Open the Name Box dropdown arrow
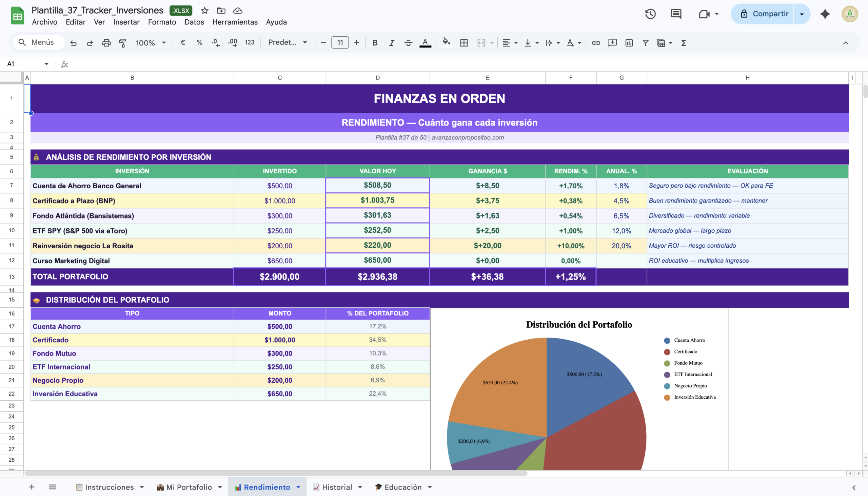This screenshot has height=496, width=868. (x=46, y=64)
